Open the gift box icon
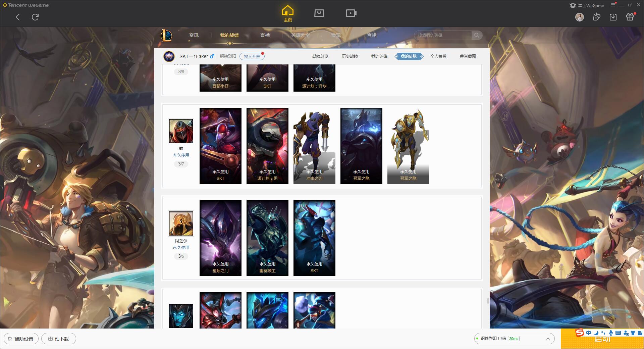Screen dimensions: 644x349 coord(630,17)
